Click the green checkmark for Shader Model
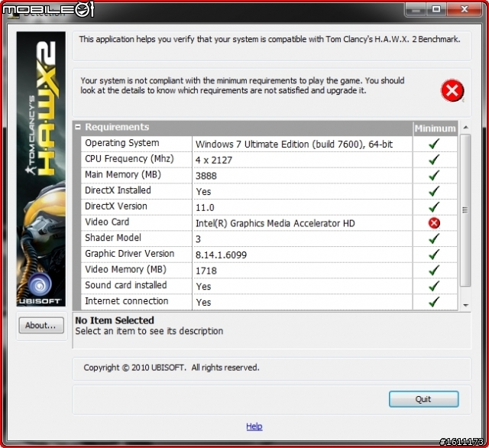The height and width of the screenshot is (448, 489). point(434,239)
